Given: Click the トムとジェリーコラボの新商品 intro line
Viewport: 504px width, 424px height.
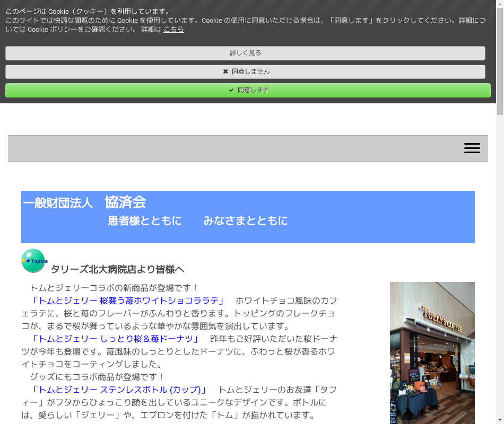Looking at the screenshot, I should (x=114, y=288).
